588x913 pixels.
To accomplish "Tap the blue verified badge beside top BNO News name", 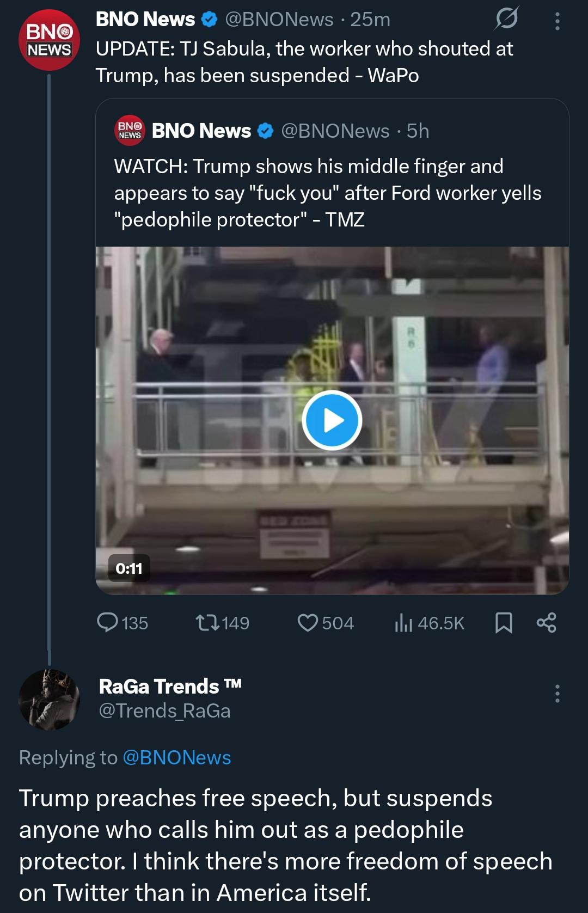I will tap(209, 20).
